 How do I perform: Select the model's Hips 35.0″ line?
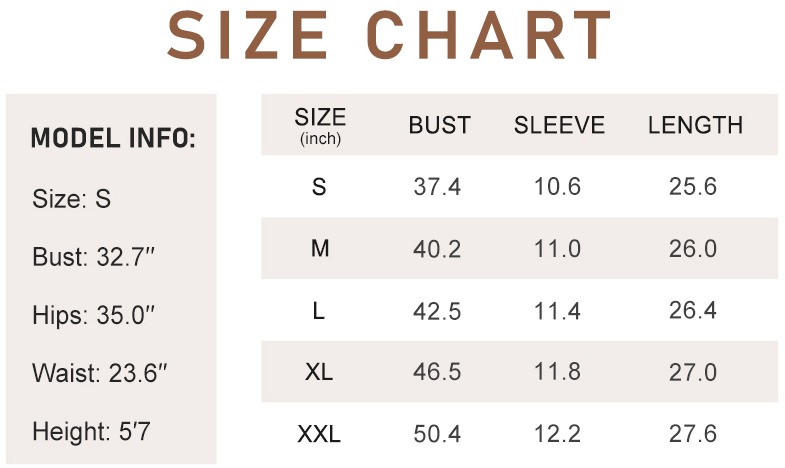(94, 315)
